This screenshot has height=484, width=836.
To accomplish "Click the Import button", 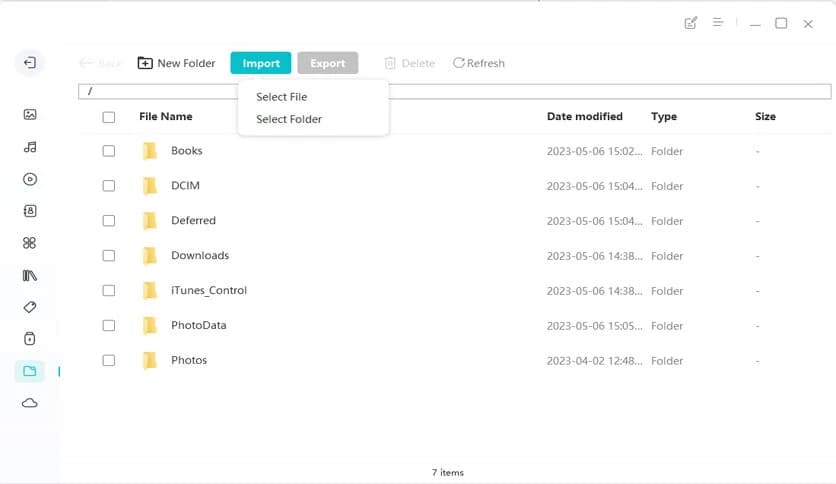I will [x=261, y=63].
